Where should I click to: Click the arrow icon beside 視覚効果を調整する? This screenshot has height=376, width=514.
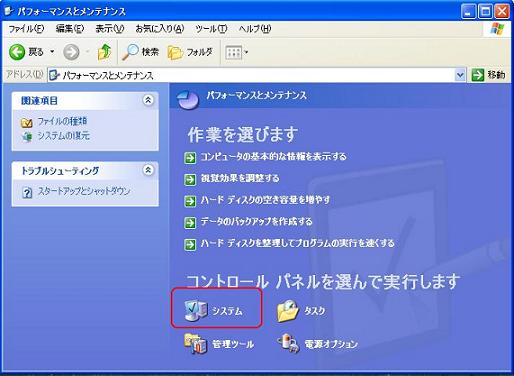pyautogui.click(x=190, y=179)
